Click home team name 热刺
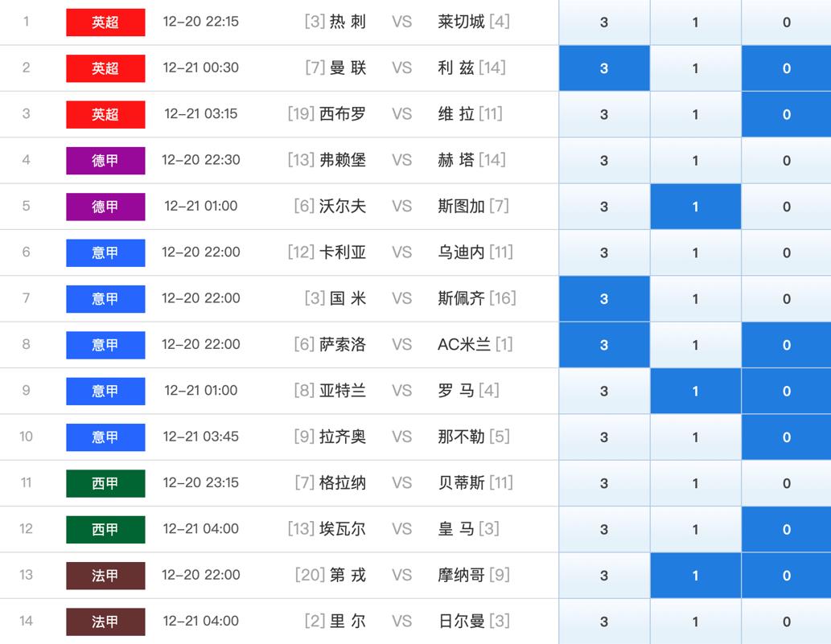The height and width of the screenshot is (644, 831). pyautogui.click(x=348, y=22)
